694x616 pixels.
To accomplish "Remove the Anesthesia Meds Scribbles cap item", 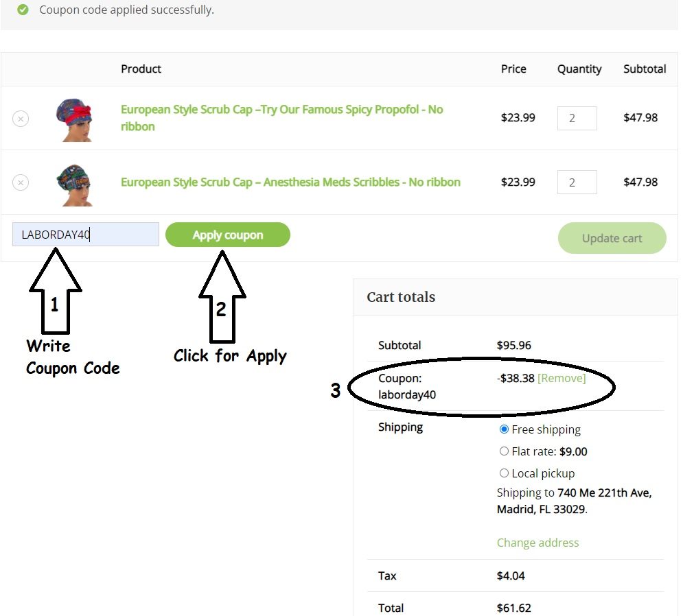I will (21, 182).
